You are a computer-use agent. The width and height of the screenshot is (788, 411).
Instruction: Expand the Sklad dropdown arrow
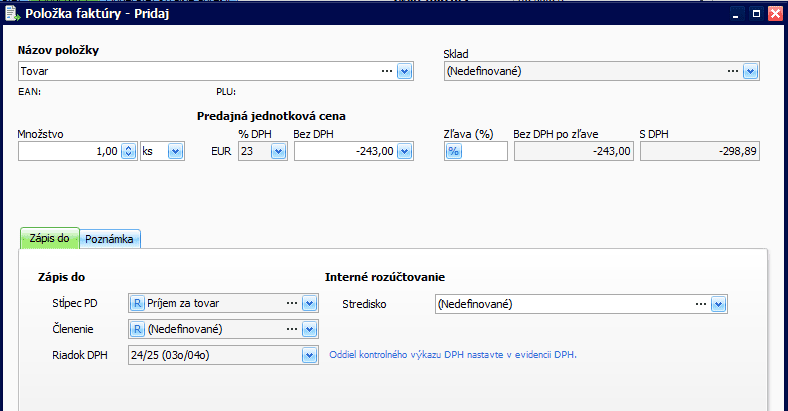[750, 71]
